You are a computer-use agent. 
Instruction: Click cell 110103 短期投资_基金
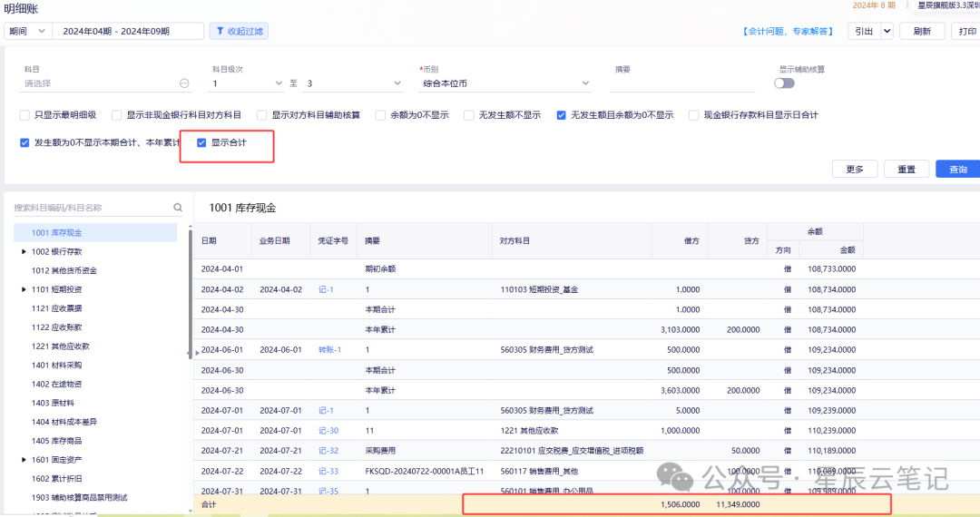click(539, 289)
